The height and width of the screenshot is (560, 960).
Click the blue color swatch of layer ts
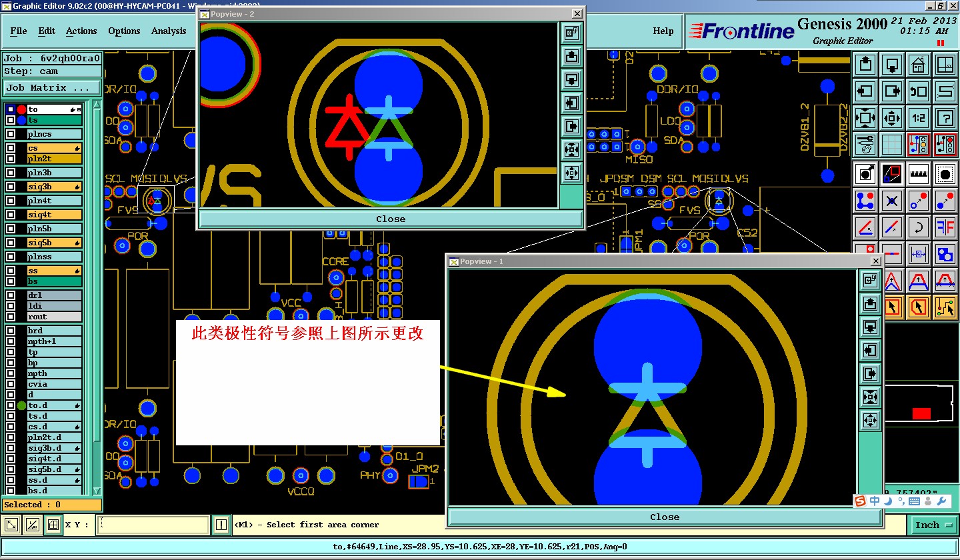tap(22, 120)
